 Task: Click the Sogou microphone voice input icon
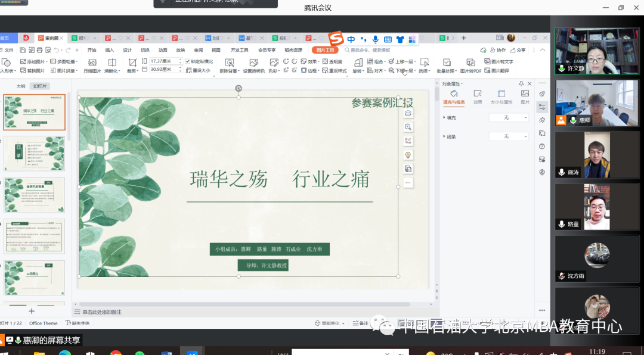coord(375,39)
